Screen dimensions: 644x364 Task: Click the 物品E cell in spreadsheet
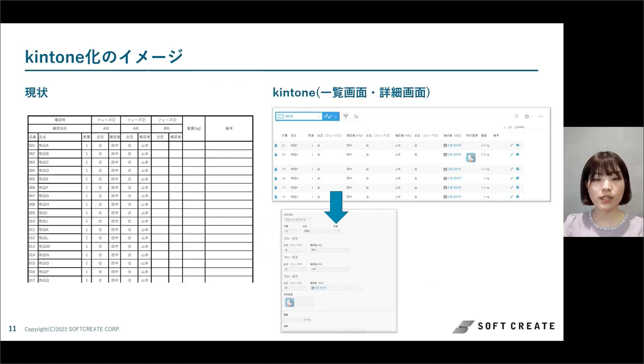tap(59, 179)
